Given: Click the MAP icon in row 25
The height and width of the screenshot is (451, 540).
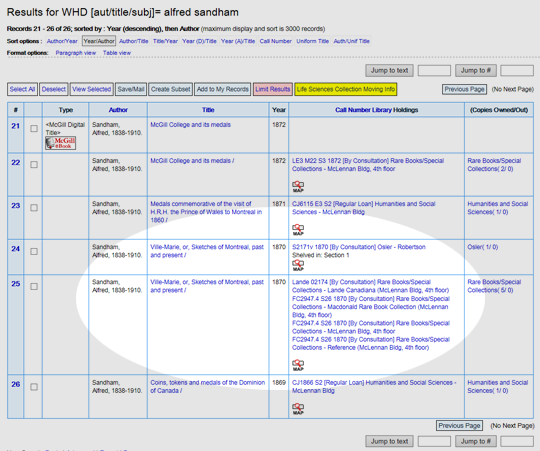Looking at the screenshot, I should click(298, 365).
